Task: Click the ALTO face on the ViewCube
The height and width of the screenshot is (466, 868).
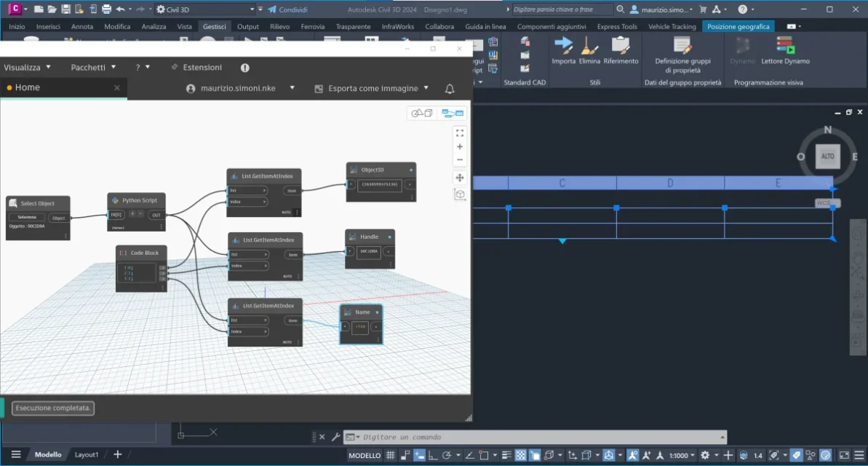Action: pos(827,157)
